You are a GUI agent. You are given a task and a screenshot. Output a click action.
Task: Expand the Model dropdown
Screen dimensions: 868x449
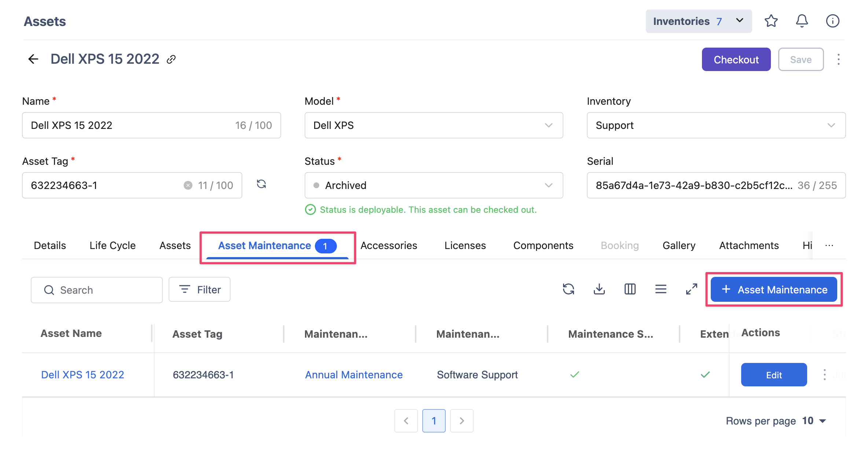(x=434, y=125)
